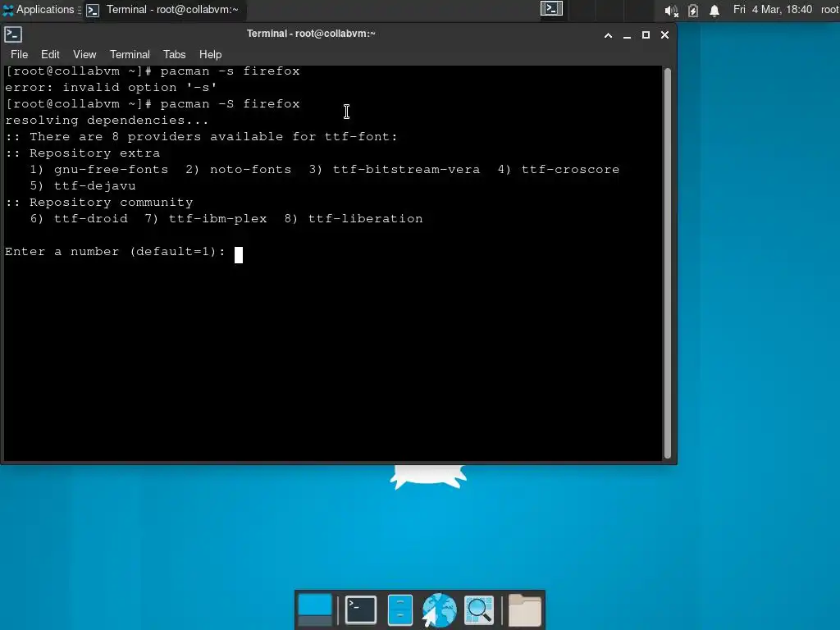Click 'ttf-ibm-plex' provider option text
Viewport: 840px width, 630px height.
tap(217, 218)
